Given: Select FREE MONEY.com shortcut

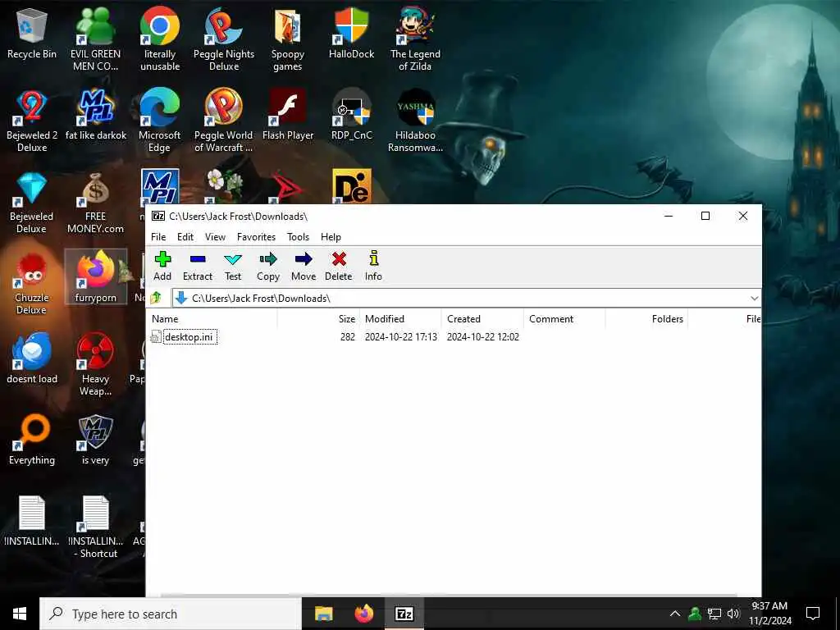Looking at the screenshot, I should (95, 203).
